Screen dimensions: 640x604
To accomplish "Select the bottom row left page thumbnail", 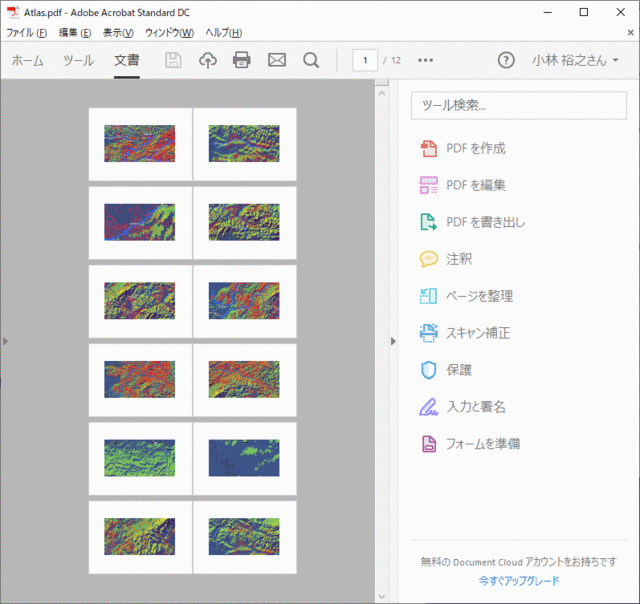I will [x=140, y=537].
